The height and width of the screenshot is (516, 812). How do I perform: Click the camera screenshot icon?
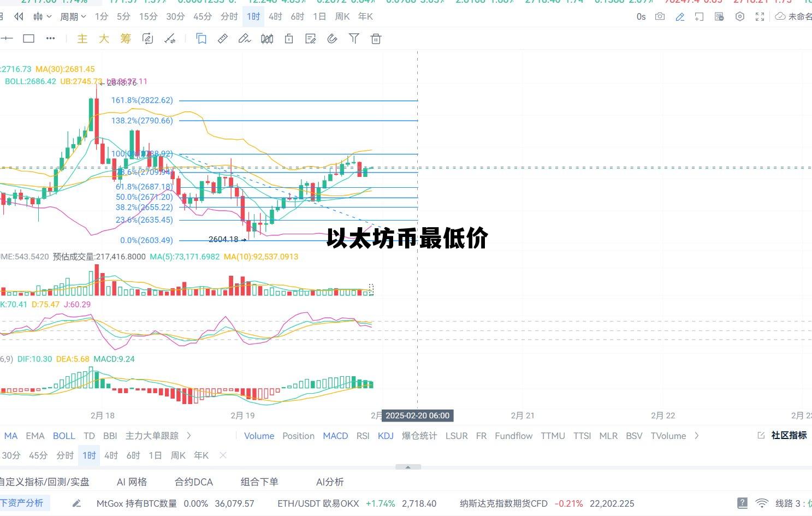pos(660,17)
